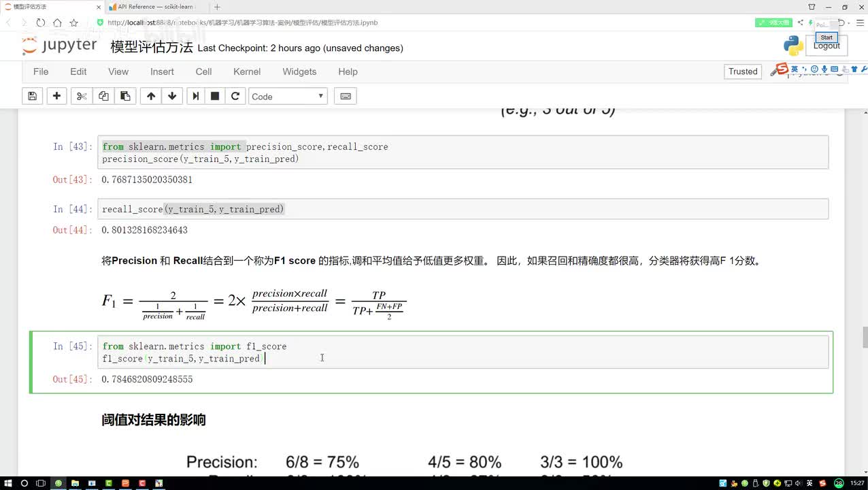Copy selected cells using the toolbar
Viewport: 868px width, 490px height.
click(103, 96)
